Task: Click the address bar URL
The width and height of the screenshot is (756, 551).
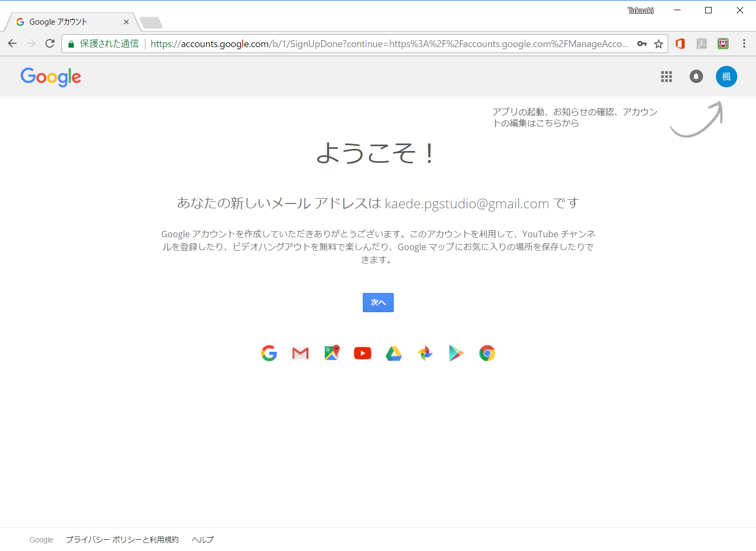Action: [x=390, y=44]
